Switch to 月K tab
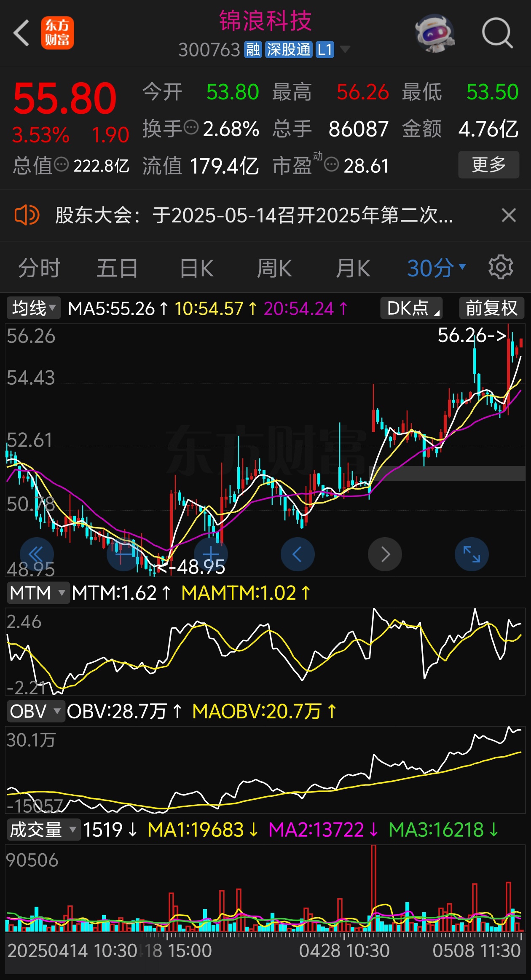The width and height of the screenshot is (531, 980). click(353, 268)
